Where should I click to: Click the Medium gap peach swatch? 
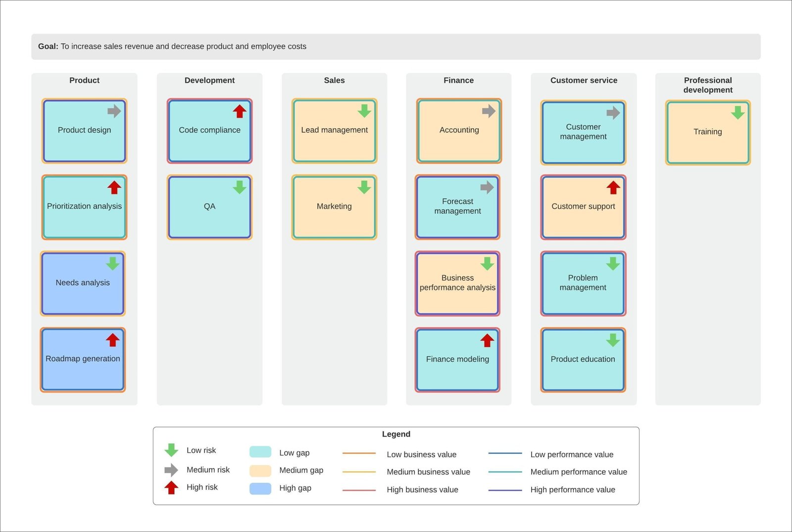pos(260,471)
